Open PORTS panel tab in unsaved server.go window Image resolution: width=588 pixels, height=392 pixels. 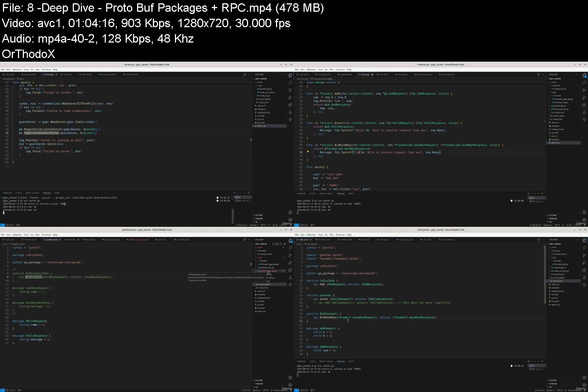(x=351, y=193)
